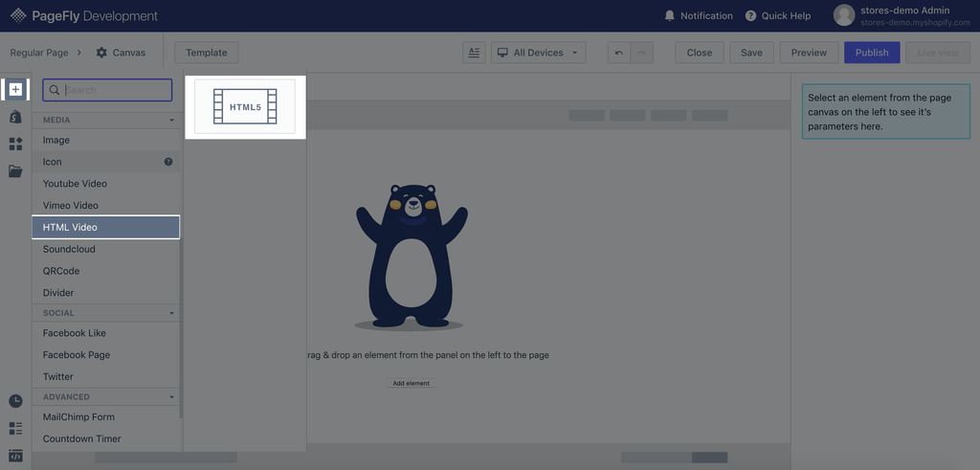
Task: Click the gear icon beside Canvas
Action: [x=101, y=53]
